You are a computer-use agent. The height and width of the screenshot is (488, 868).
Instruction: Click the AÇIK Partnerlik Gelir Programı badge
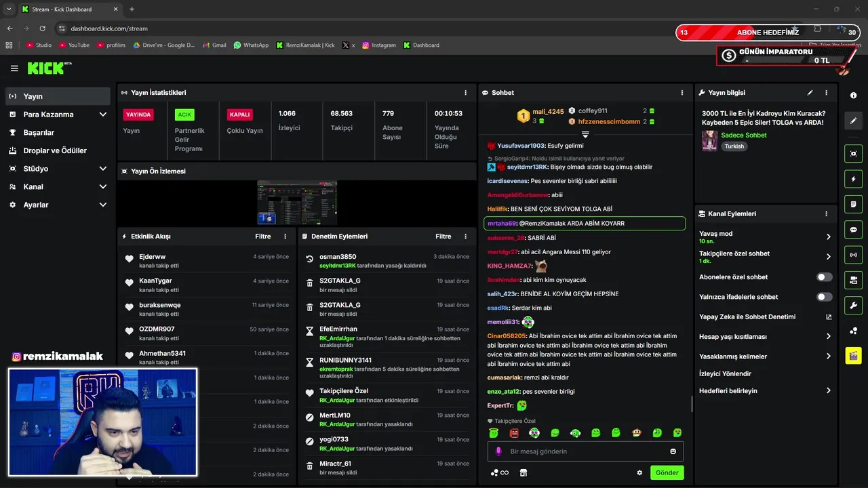tap(184, 115)
